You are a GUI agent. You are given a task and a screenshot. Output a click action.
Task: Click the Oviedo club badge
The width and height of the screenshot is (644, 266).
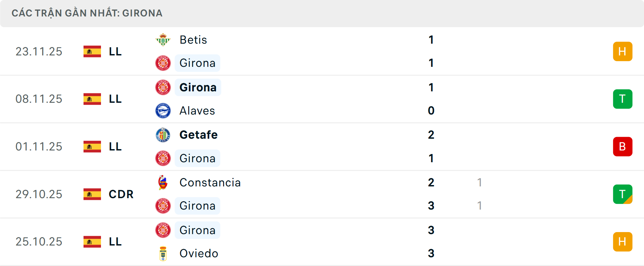[163, 254]
